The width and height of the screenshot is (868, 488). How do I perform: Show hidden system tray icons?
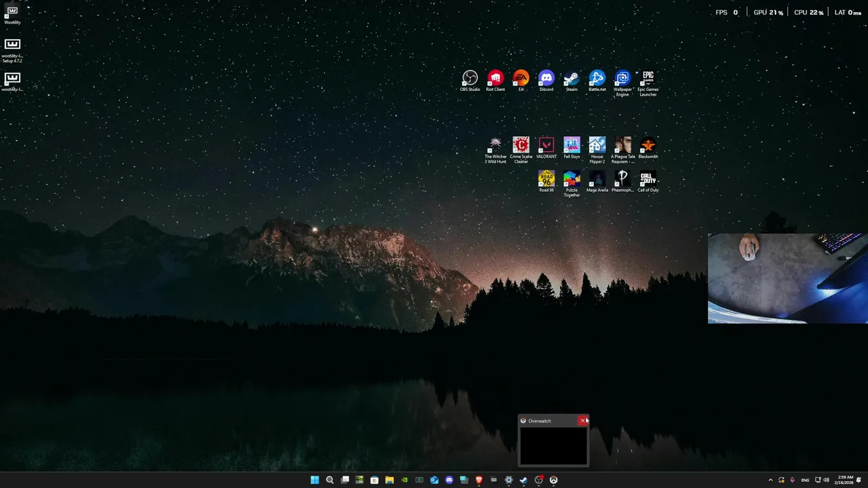coord(770,480)
